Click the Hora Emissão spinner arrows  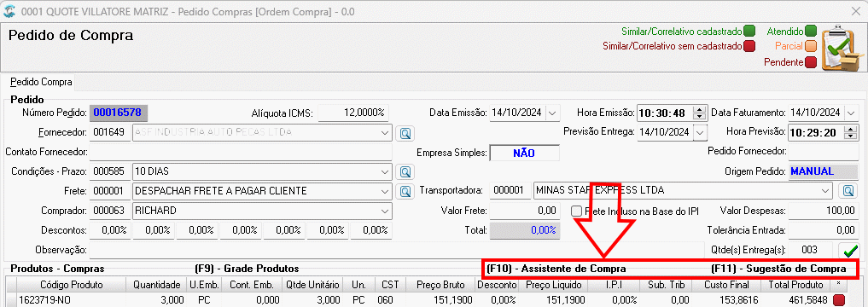coord(700,113)
